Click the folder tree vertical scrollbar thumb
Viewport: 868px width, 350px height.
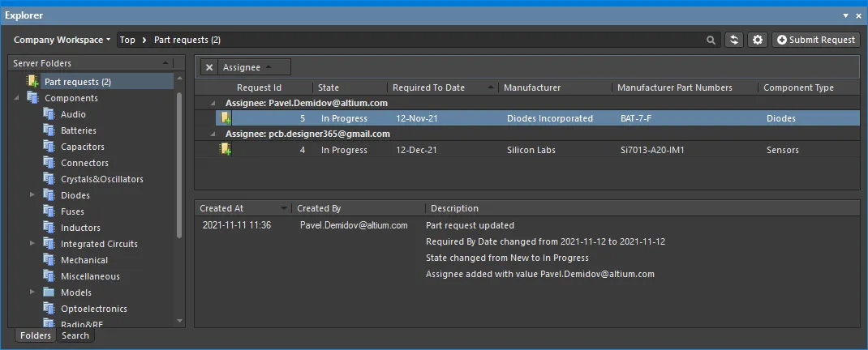coord(178,164)
